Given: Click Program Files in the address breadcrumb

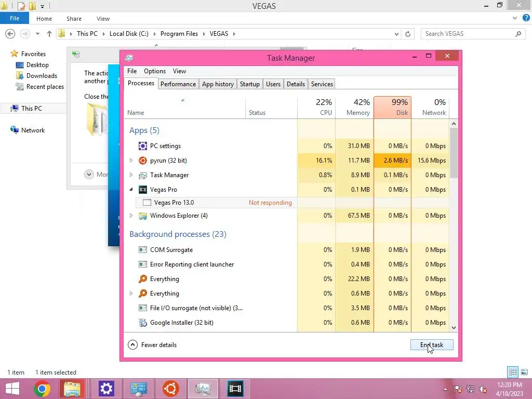Looking at the screenshot, I should pyautogui.click(x=179, y=34).
